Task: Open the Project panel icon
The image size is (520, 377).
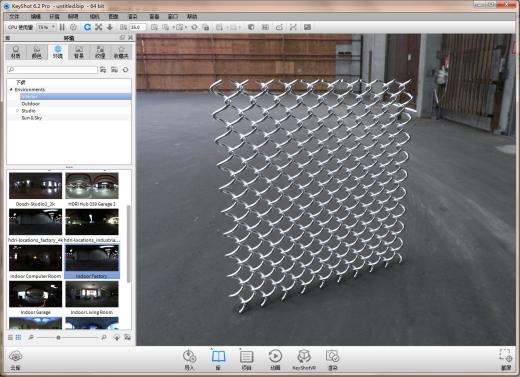Action: point(246,359)
